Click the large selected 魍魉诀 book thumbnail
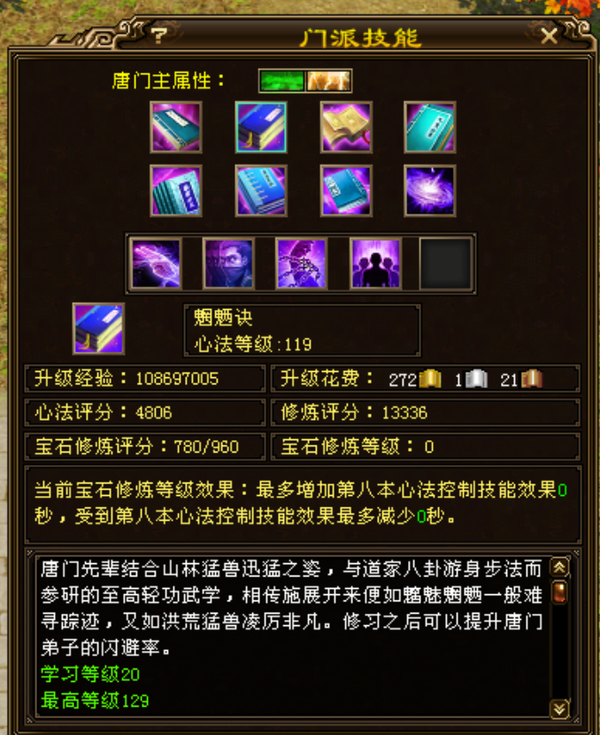 pyautogui.click(x=98, y=328)
